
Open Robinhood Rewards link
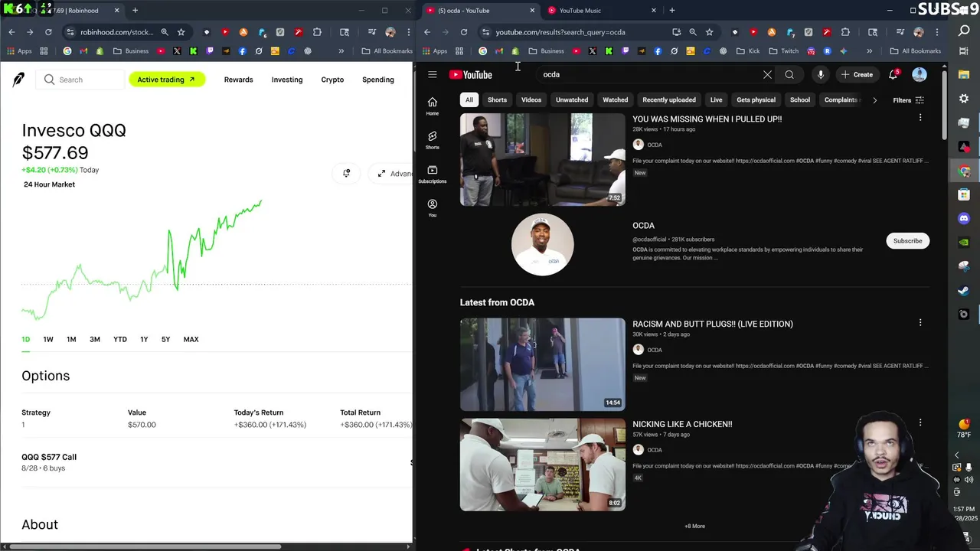click(238, 80)
